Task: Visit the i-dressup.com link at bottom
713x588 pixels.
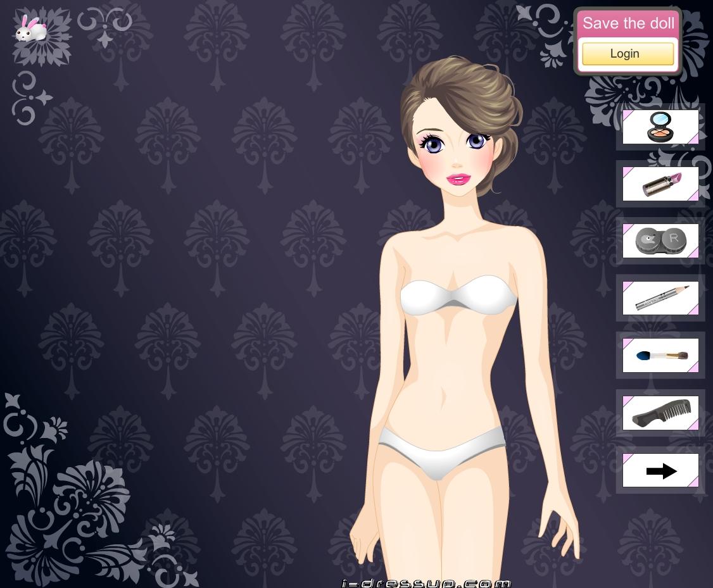Action: point(425,583)
